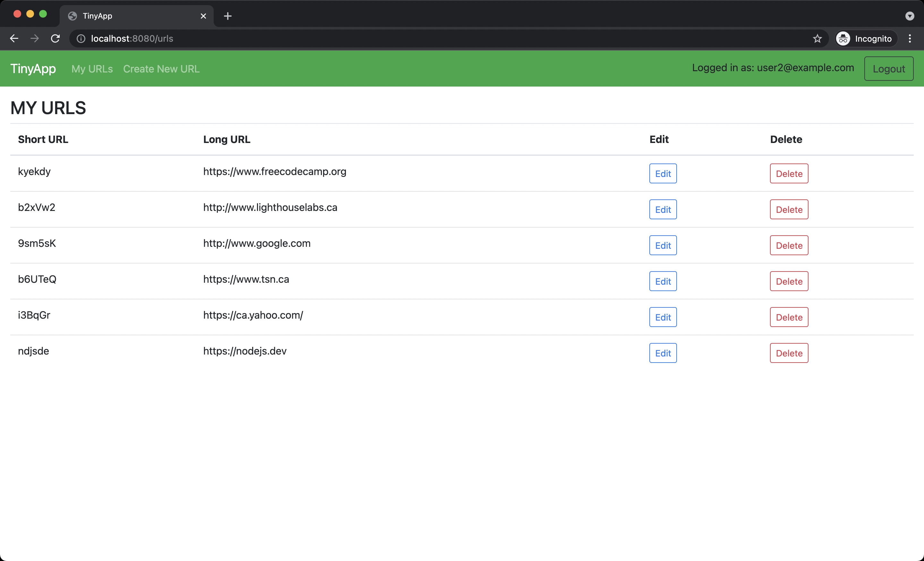Viewport: 924px width, 561px height.
Task: Expand the tab search dropdown arrow
Action: [909, 16]
